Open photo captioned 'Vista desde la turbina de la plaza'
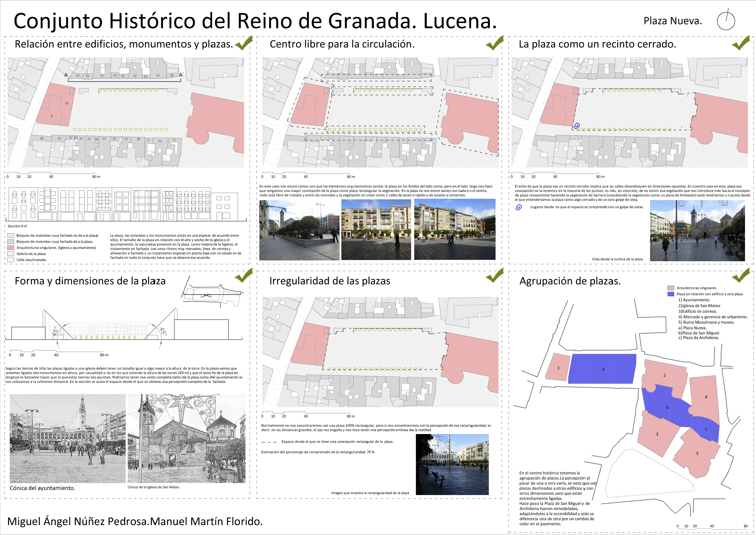 [697, 231]
